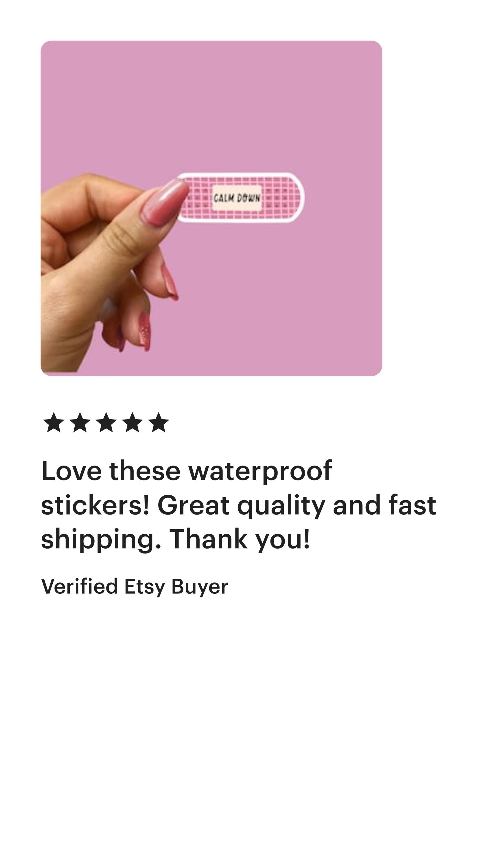Click the word Buyer in label
488x868 pixels.
click(200, 587)
